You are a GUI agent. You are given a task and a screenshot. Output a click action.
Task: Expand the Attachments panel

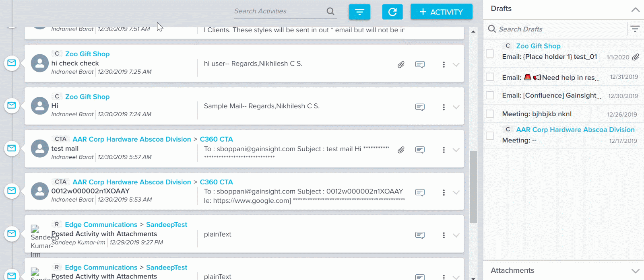coord(635,271)
